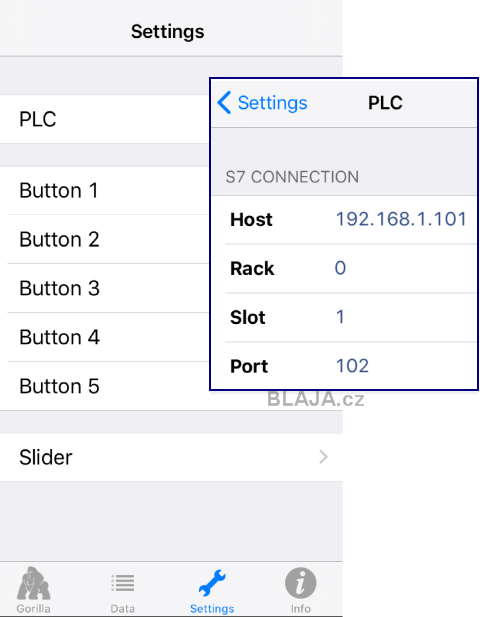The height and width of the screenshot is (617, 480).
Task: Select the Button 5 row
Action: [x=104, y=386]
